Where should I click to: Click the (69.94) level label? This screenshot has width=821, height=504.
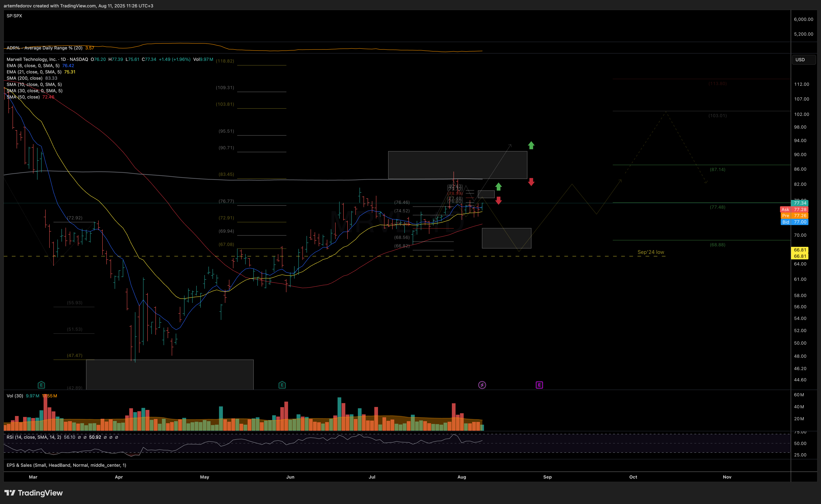(226, 231)
